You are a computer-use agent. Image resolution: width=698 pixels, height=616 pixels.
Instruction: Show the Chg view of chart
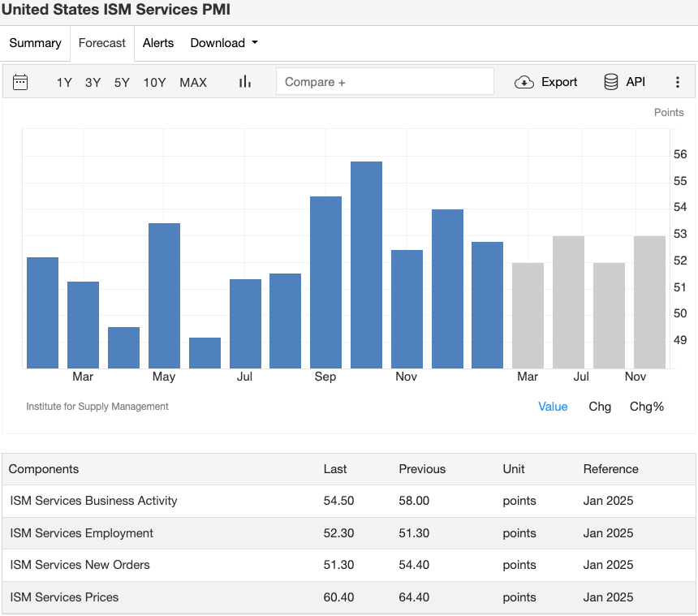click(600, 407)
